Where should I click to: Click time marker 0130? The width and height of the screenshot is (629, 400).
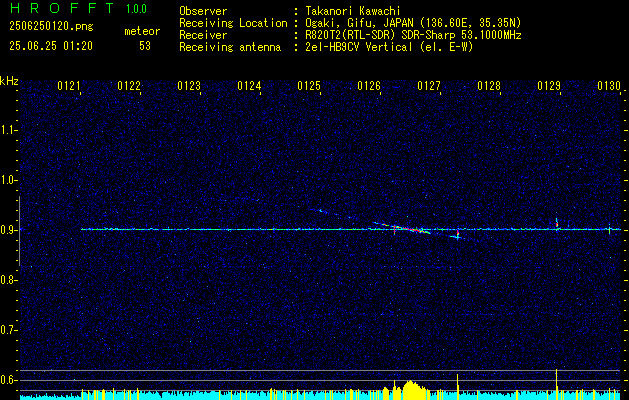coord(609,86)
